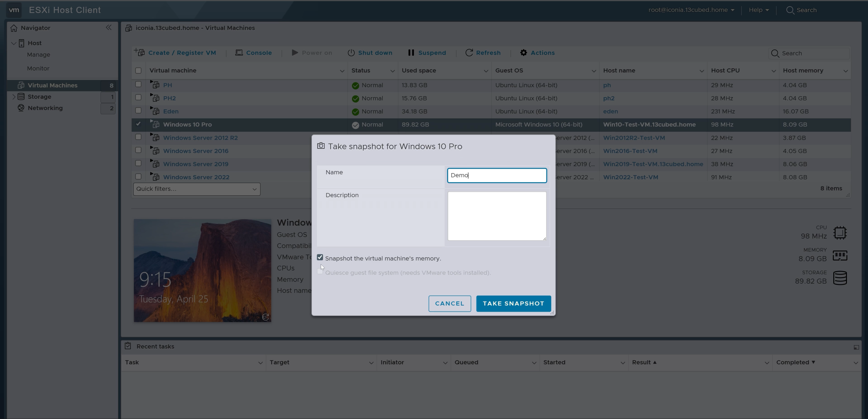The width and height of the screenshot is (868, 419).
Task: Open the Quick filters dropdown
Action: pos(196,189)
